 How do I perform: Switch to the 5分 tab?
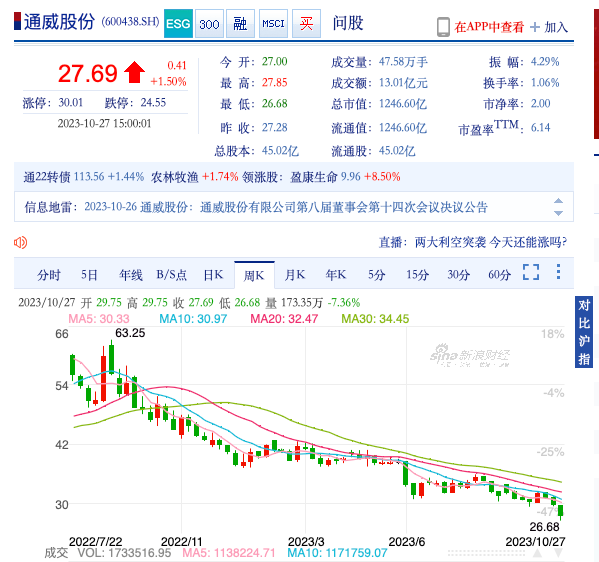point(376,275)
